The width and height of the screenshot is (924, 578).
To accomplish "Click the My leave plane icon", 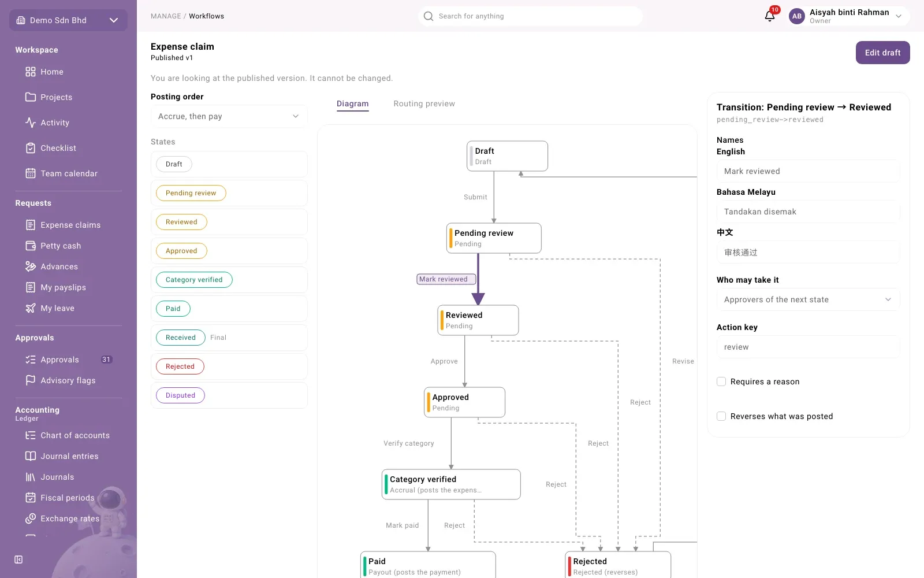I will [x=31, y=308].
